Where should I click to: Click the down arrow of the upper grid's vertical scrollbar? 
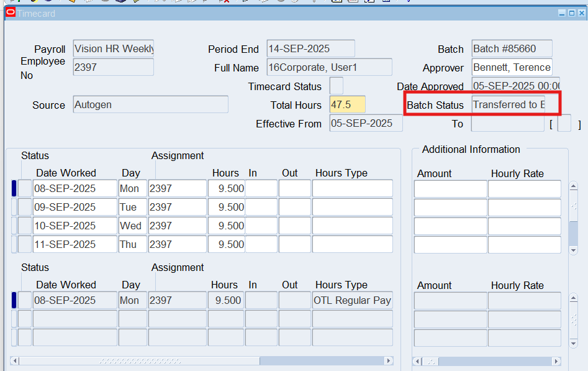573,250
